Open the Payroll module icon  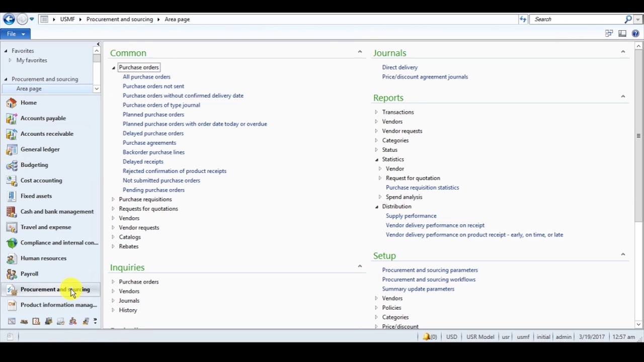pyautogui.click(x=12, y=274)
